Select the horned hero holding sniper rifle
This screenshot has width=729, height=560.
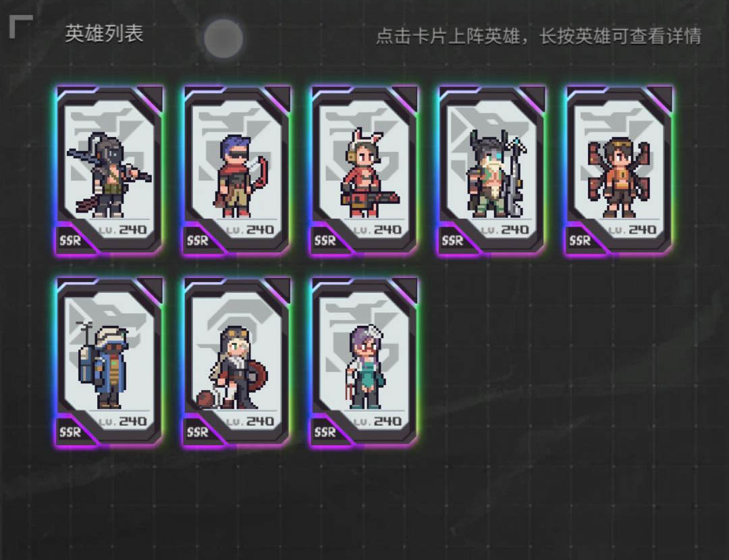pos(491,170)
